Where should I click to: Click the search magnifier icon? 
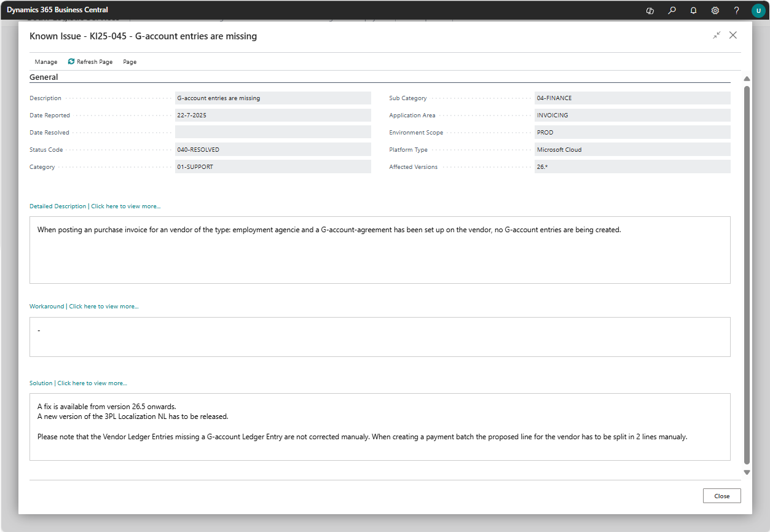point(672,10)
